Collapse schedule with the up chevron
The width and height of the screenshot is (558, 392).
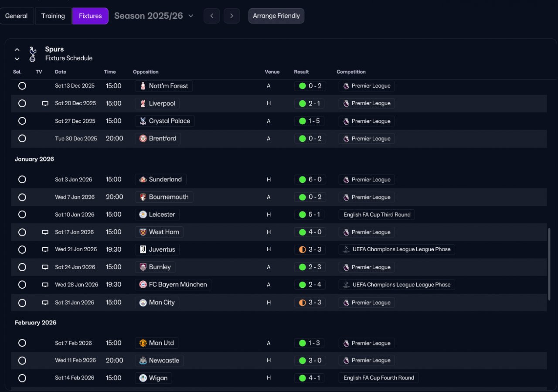pyautogui.click(x=17, y=49)
